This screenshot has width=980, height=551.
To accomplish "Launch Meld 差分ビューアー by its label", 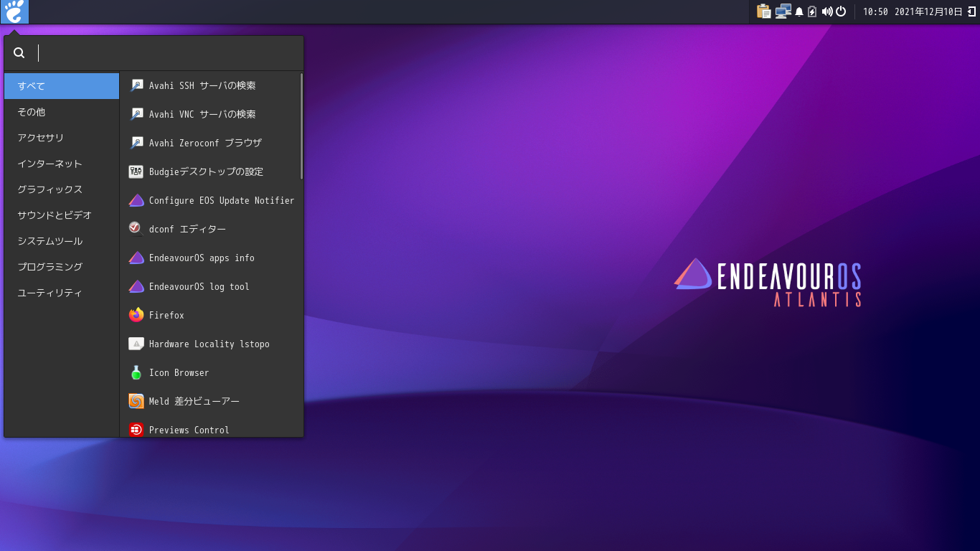I will (194, 401).
